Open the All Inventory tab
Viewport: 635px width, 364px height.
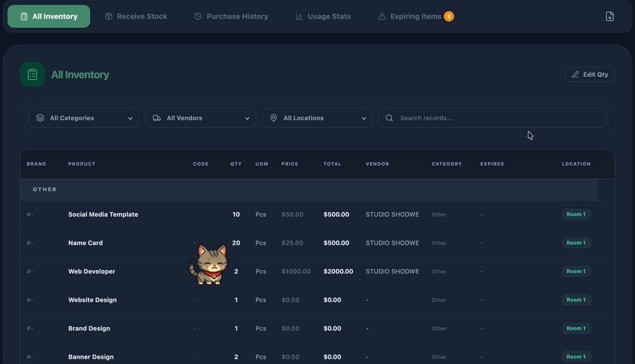[x=49, y=16]
